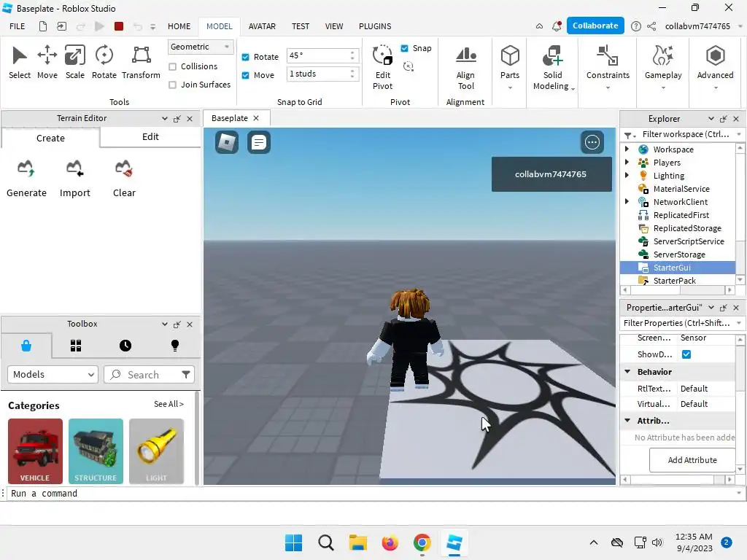Toggle the Join Surfaces checkbox
Screen dimensions: 747x560
pos(172,85)
